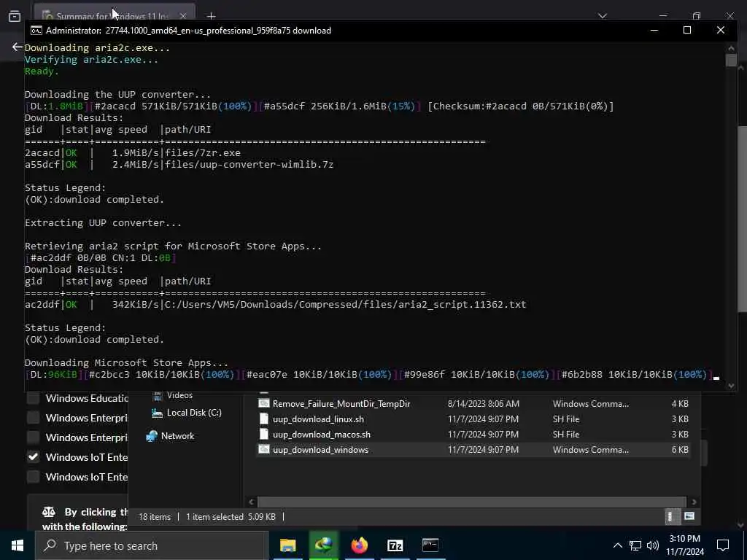The height and width of the screenshot is (560, 747).
Task: Click the command prompt title bar icon
Action: tap(36, 31)
